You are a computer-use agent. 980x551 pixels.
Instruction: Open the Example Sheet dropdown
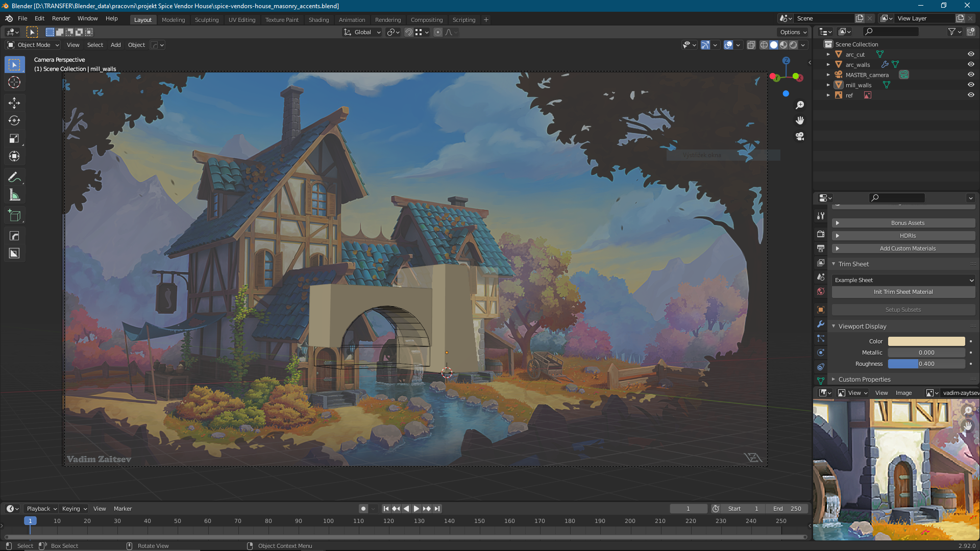[x=903, y=280]
